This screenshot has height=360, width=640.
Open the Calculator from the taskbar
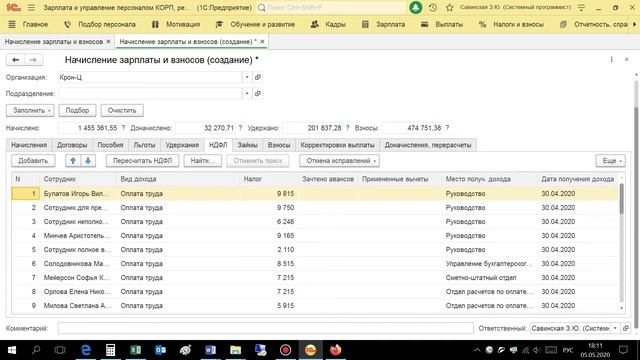coord(110,350)
